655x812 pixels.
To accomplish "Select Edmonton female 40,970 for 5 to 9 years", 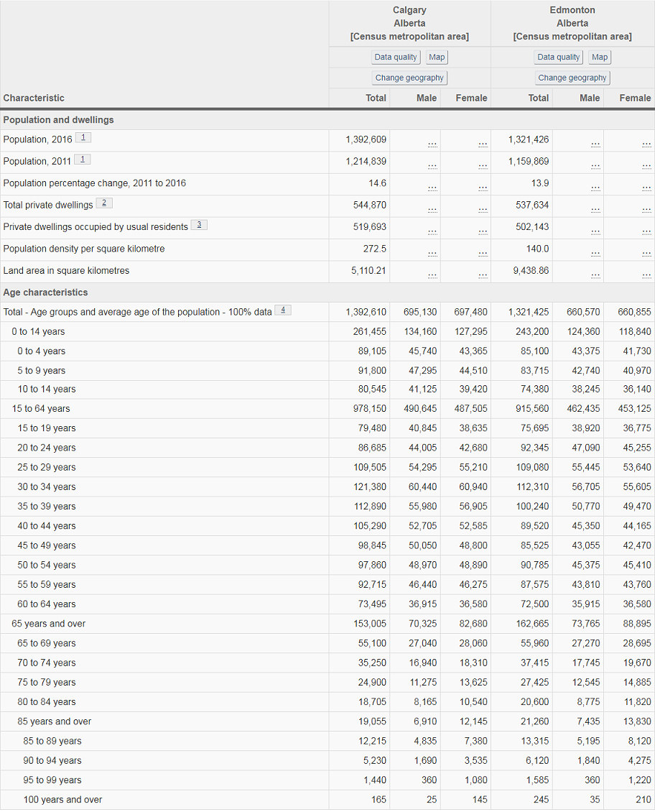I will tap(637, 371).
